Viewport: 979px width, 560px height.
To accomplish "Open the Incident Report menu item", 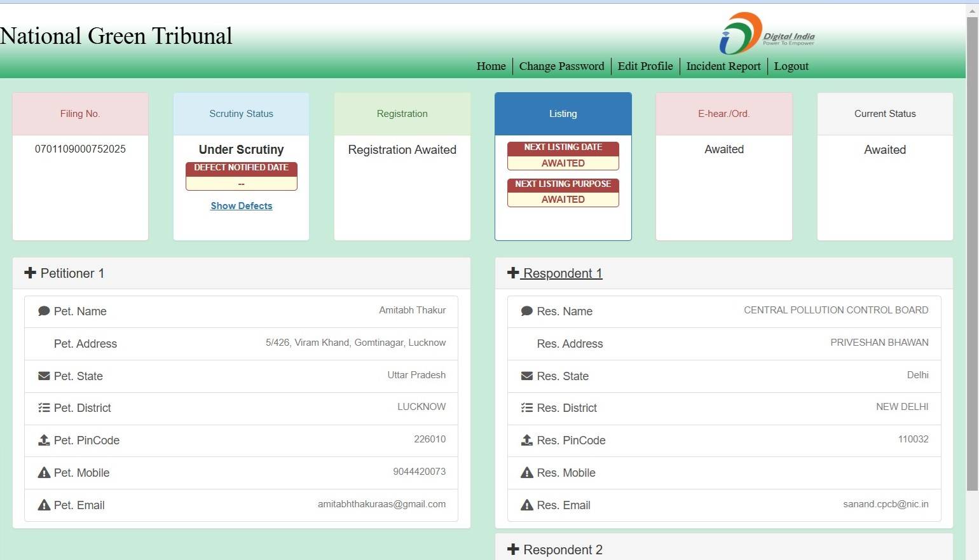I will pos(723,66).
